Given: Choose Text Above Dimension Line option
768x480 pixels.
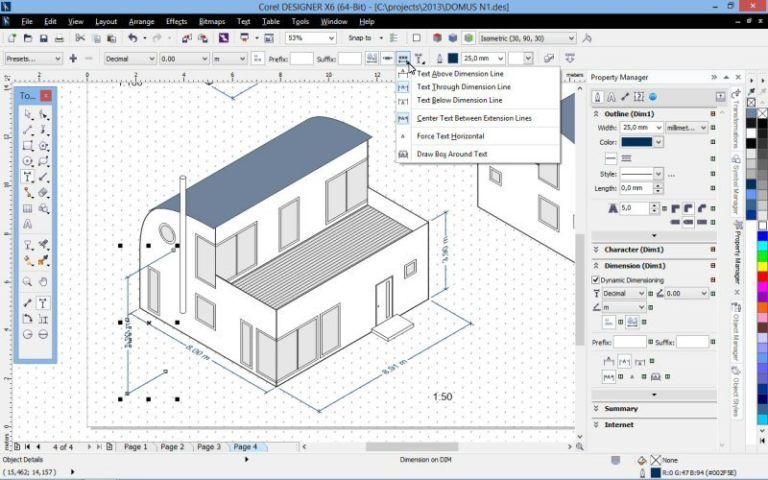Looking at the screenshot, I should (x=460, y=74).
